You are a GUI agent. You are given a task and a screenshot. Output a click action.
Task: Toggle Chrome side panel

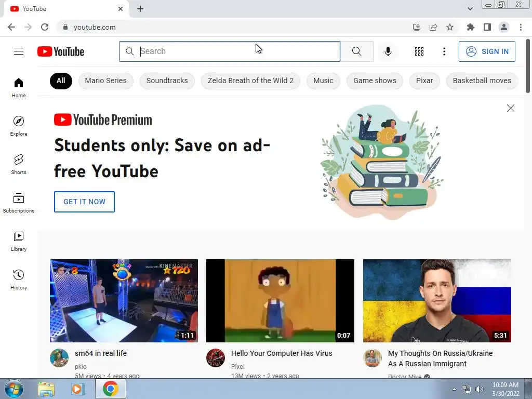click(x=487, y=27)
